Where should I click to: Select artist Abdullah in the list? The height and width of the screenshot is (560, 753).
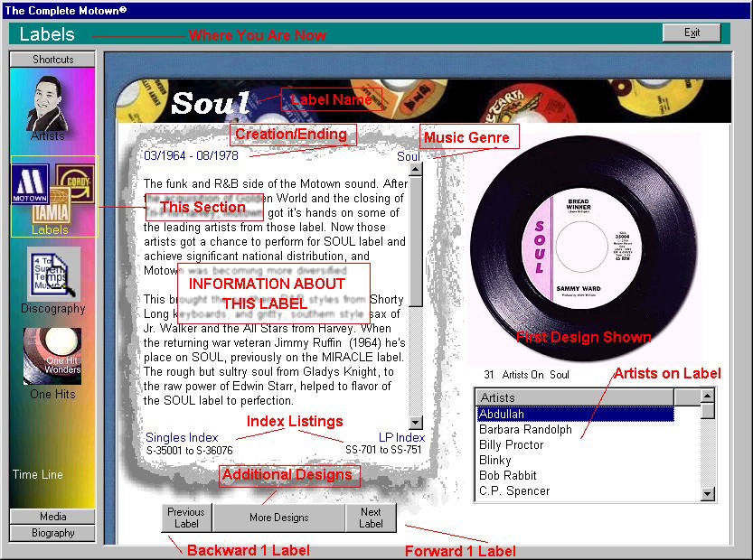(x=575, y=414)
